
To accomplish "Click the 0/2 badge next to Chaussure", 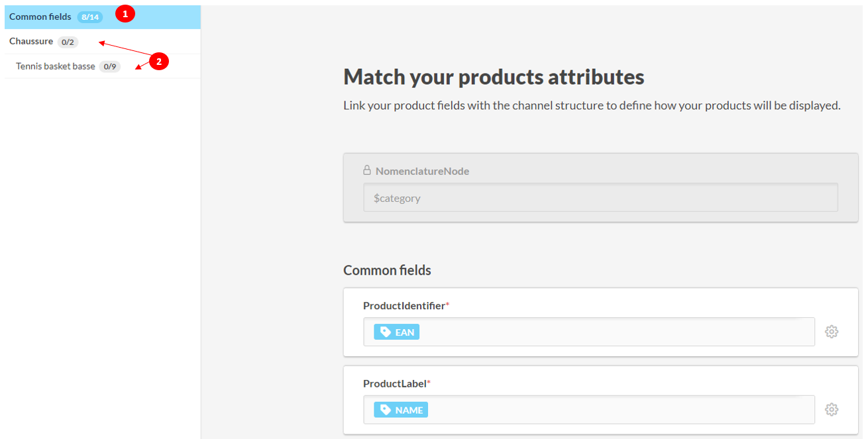I will (x=68, y=42).
